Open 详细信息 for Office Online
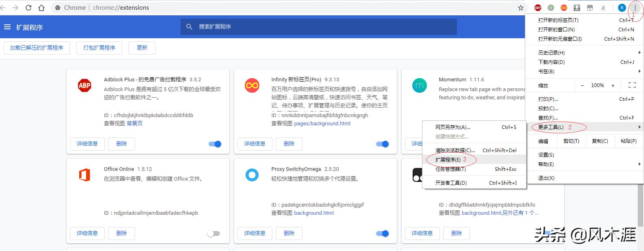The width and height of the screenshot is (644, 251). point(87,233)
